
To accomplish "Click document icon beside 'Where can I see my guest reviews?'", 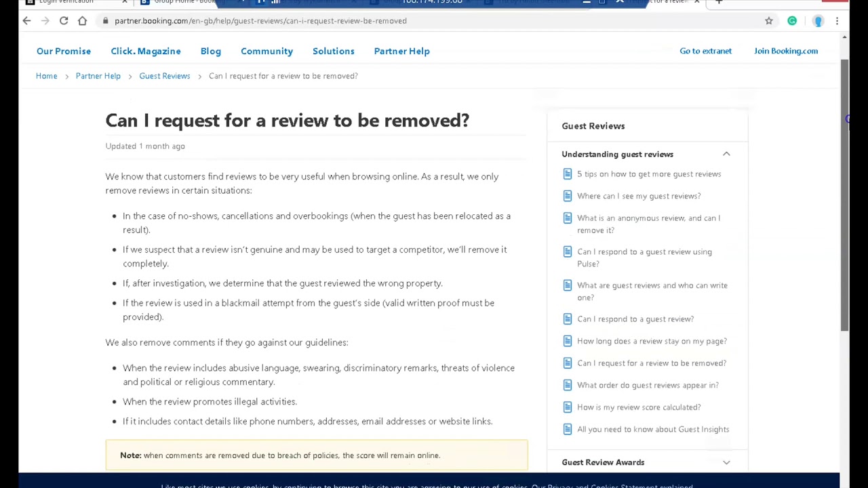I will 568,196.
